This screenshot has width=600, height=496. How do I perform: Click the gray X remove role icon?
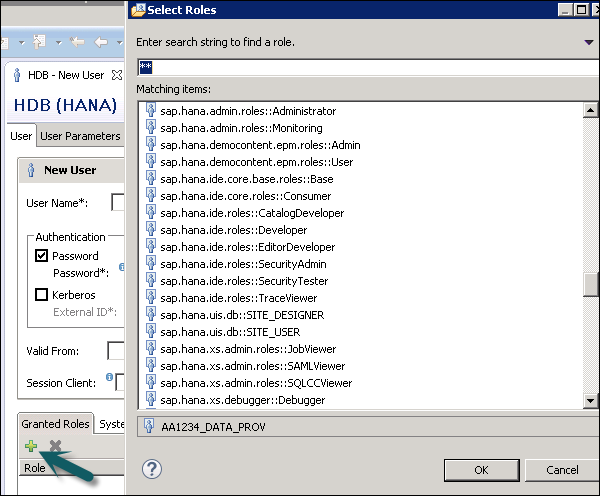pos(55,445)
